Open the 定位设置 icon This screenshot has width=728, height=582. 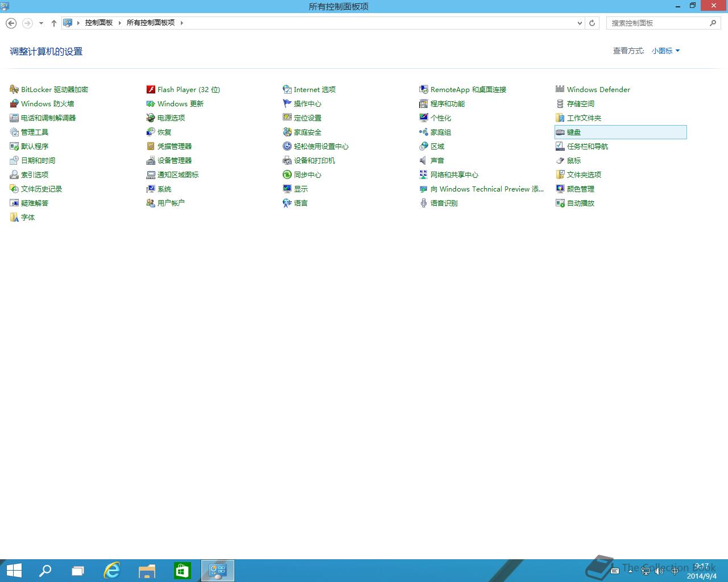[287, 118]
